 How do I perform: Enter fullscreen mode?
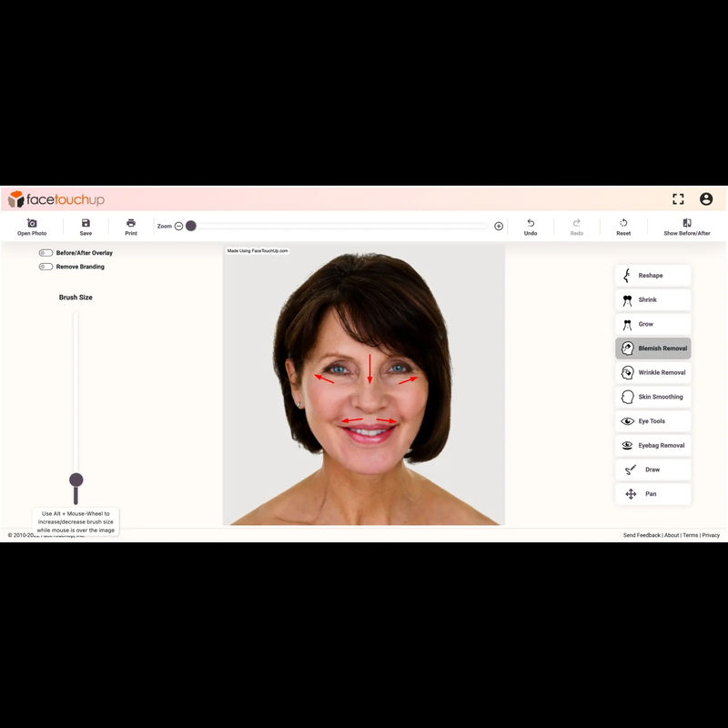coord(678,199)
